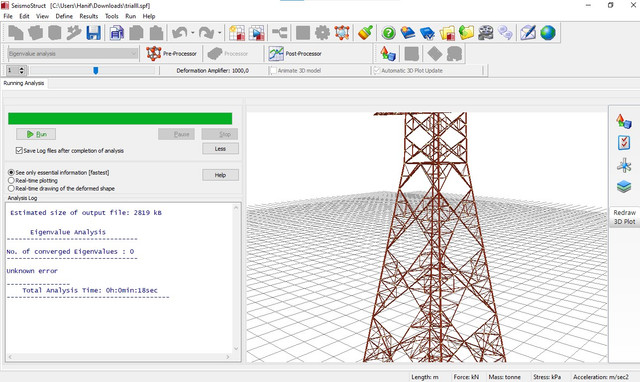Click the Length: m status bar unit
640x382 pixels.
[x=425, y=377]
